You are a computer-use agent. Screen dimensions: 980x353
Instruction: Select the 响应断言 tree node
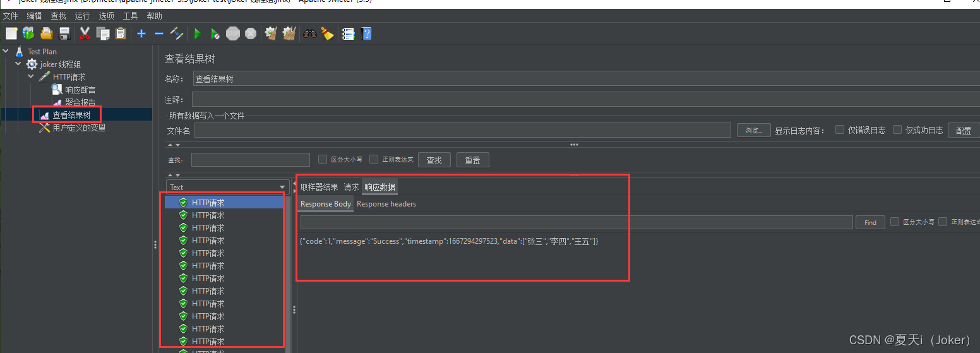(x=80, y=90)
